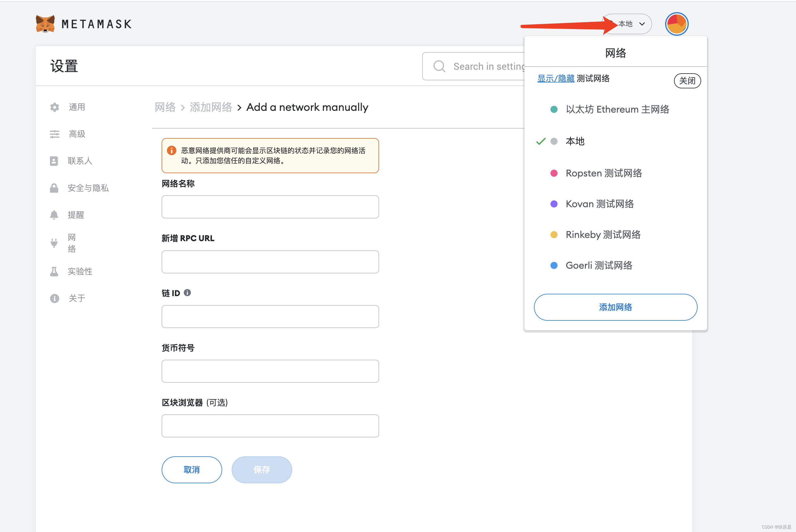
Task: Focus the 区块浏览器 (可选) input field
Action: click(x=270, y=426)
